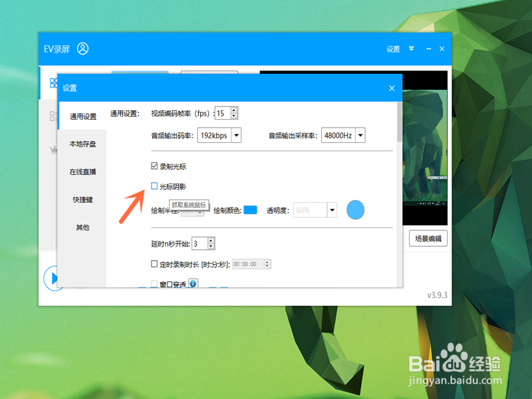Decrease the video fps stepper value
The height and width of the screenshot is (399, 532).
pos(234,116)
